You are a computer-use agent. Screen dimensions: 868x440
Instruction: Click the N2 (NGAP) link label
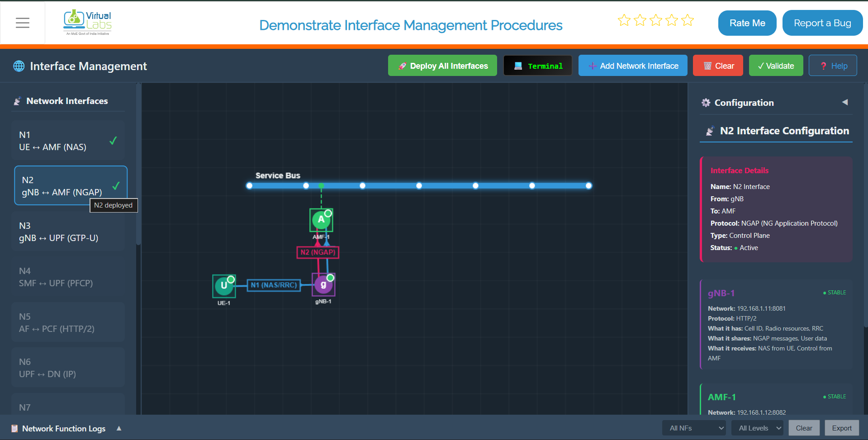(x=318, y=252)
